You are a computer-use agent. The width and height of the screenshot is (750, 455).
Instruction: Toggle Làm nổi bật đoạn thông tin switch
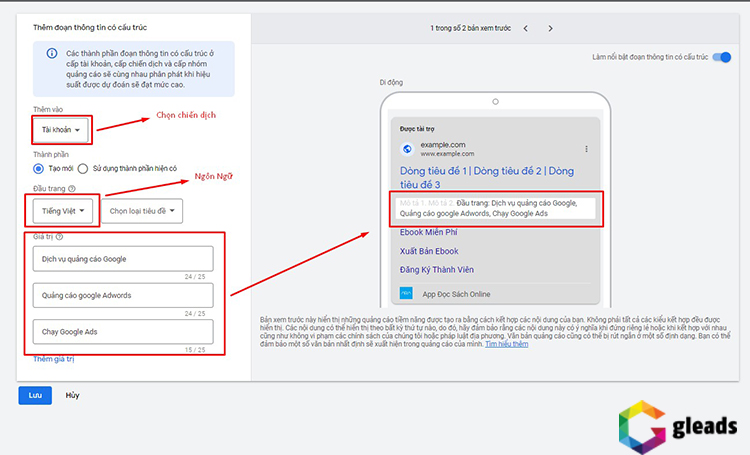click(721, 58)
